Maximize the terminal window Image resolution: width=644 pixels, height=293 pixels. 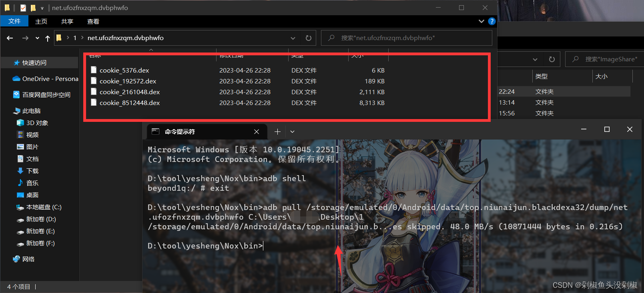[x=607, y=129]
